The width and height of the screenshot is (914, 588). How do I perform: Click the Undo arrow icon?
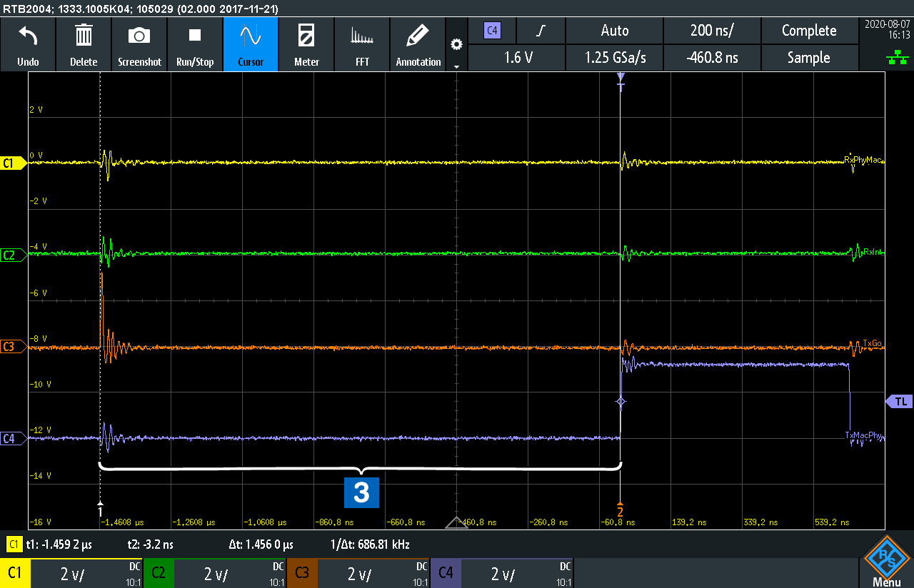point(28,36)
